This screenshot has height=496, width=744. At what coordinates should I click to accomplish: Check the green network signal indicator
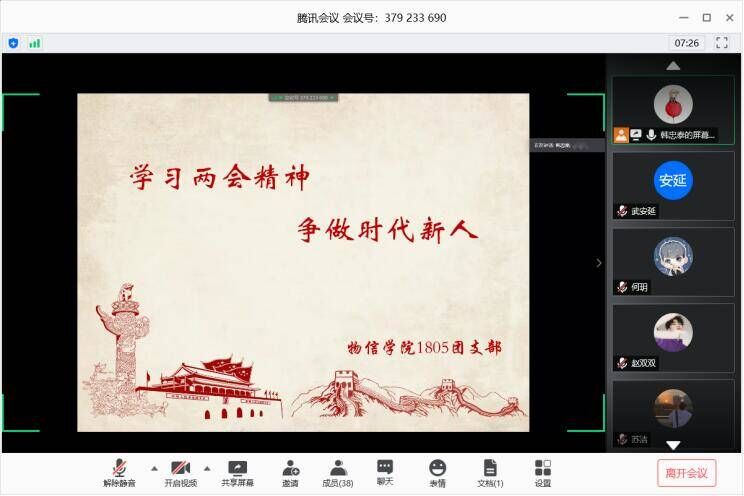pyautogui.click(x=35, y=43)
